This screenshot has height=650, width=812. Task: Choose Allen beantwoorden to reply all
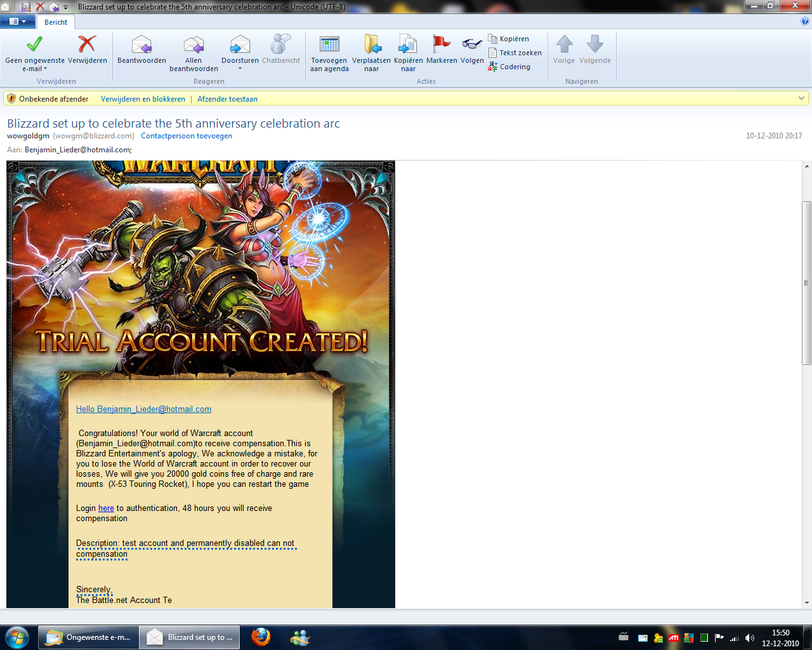click(x=193, y=53)
